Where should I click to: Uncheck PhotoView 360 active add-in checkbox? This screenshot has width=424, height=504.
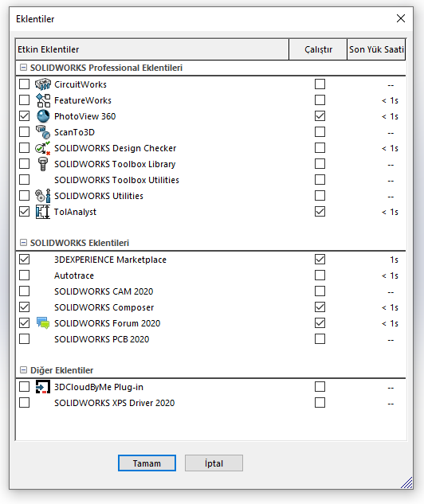click(x=25, y=116)
